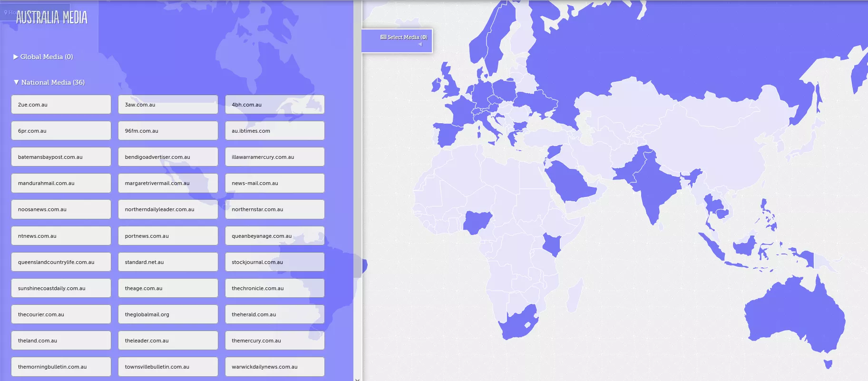Select noosanews.com.au
The height and width of the screenshot is (381, 868).
point(61,209)
